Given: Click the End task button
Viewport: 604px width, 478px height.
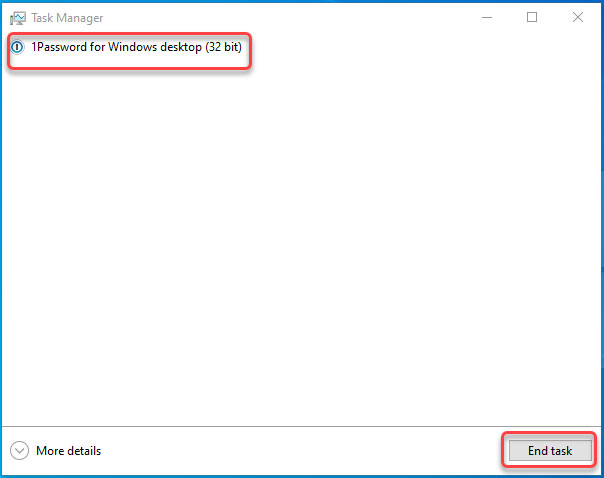Looking at the screenshot, I should pyautogui.click(x=550, y=450).
